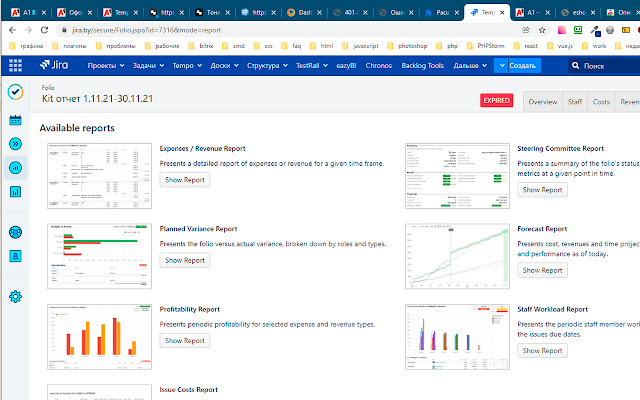Go back with browser back arrow
The width and height of the screenshot is (640, 400).
point(12,30)
